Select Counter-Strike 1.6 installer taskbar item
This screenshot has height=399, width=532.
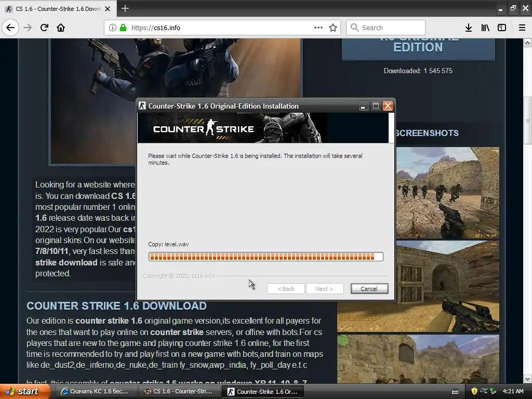tap(262, 391)
